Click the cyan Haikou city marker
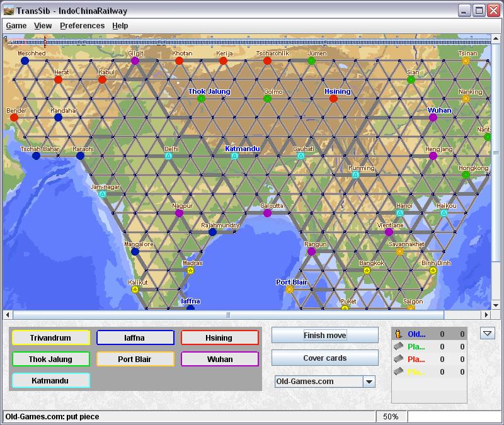This screenshot has width=504, height=425. coord(444,213)
